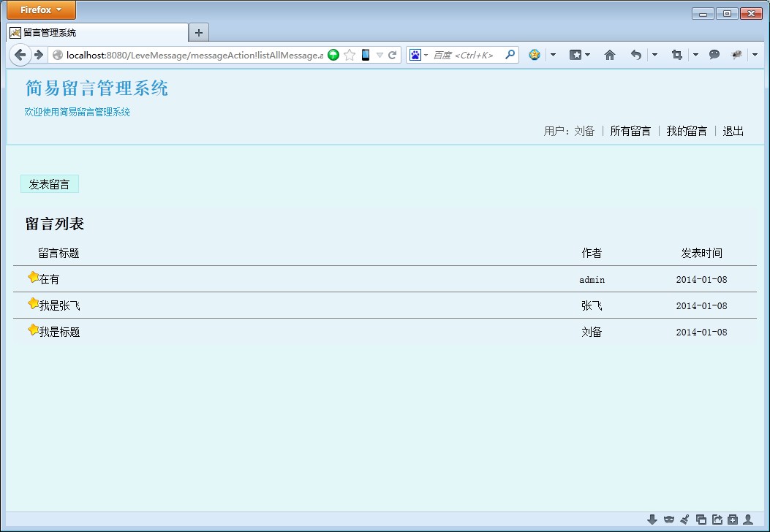Click the author name admin
The width and height of the screenshot is (770, 532).
point(592,280)
